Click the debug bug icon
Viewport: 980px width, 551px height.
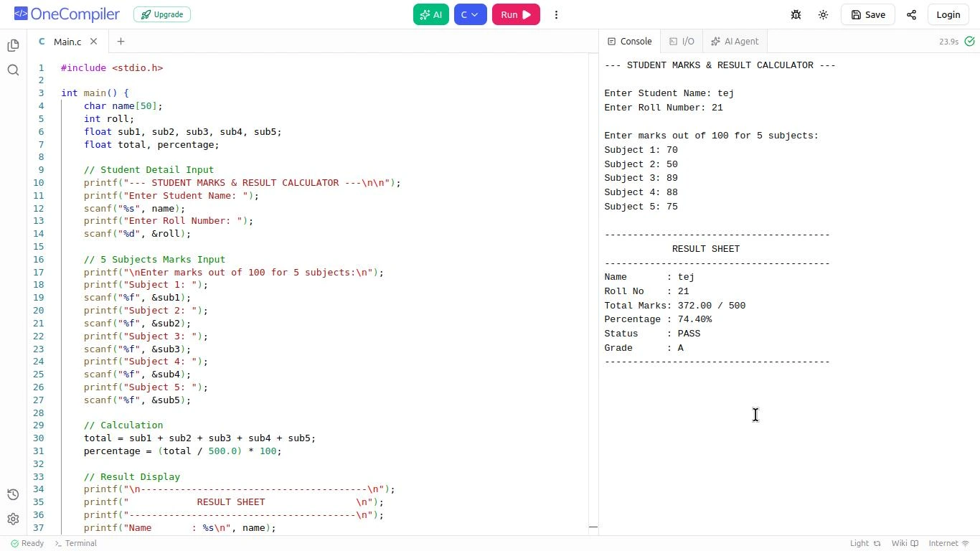[796, 14]
